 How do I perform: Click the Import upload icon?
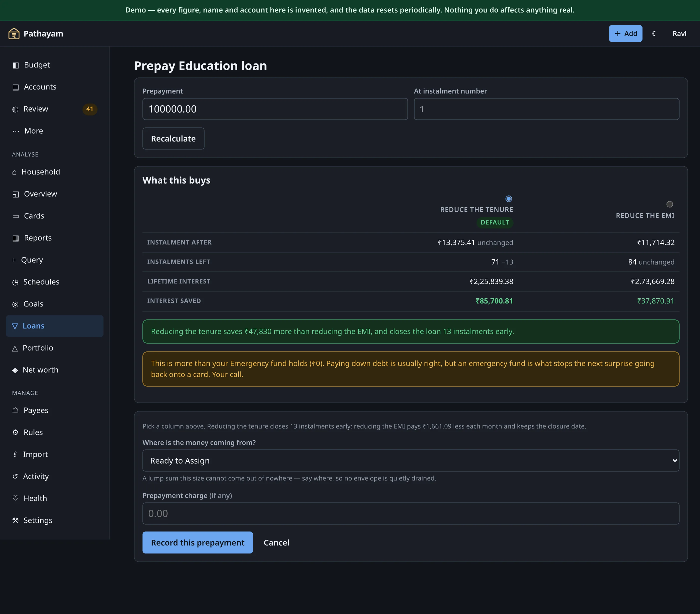pyautogui.click(x=15, y=454)
